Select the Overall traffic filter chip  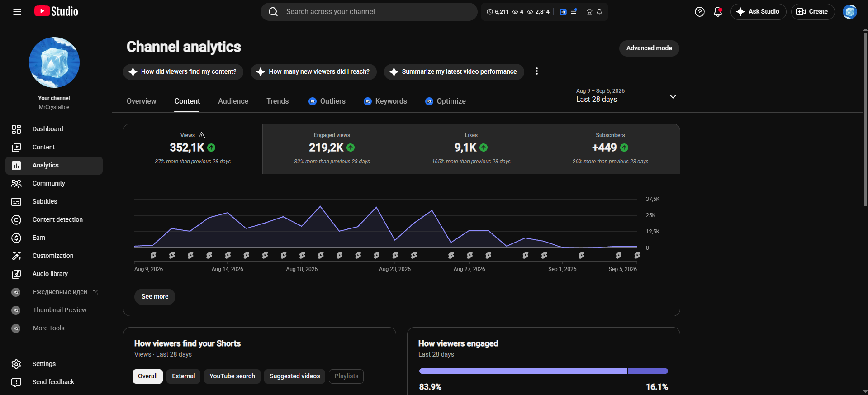pyautogui.click(x=147, y=376)
